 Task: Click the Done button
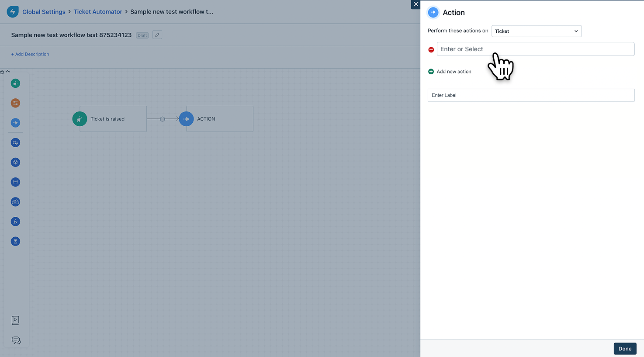coord(625,349)
